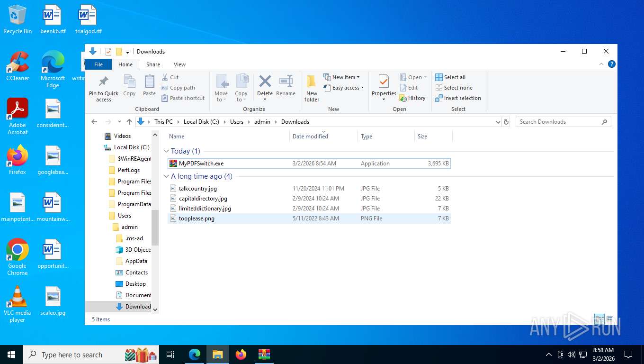This screenshot has height=364, width=644.
Task: Switch to the Home ribbon tab
Action: pos(125,64)
